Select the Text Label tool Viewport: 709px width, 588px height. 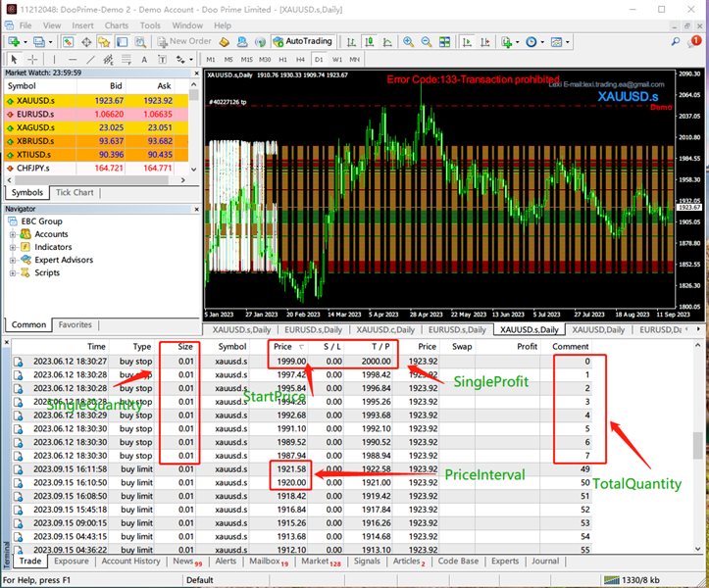tap(162, 59)
